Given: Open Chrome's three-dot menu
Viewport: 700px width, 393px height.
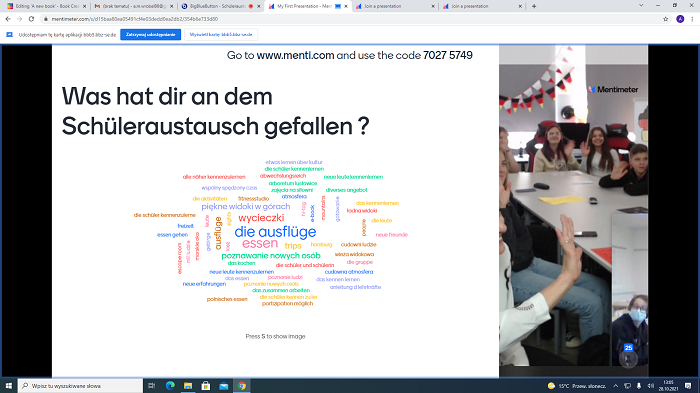Looking at the screenshot, I should (692, 19).
